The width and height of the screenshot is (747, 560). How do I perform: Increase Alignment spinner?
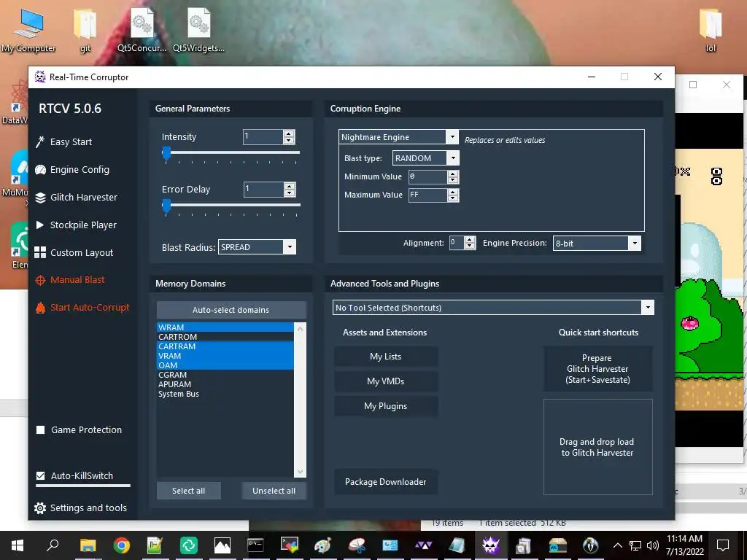(471, 239)
